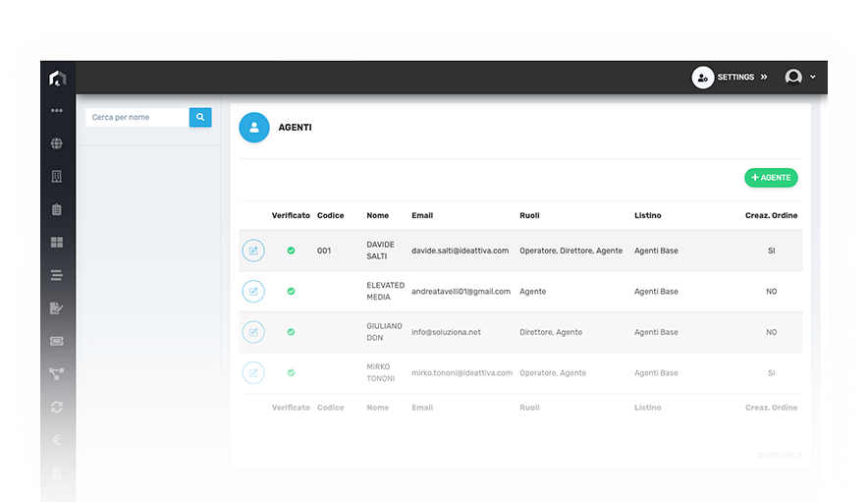Click the name GIULIANO DON
Image resolution: width=868 pixels, height=502 pixels.
tap(384, 332)
